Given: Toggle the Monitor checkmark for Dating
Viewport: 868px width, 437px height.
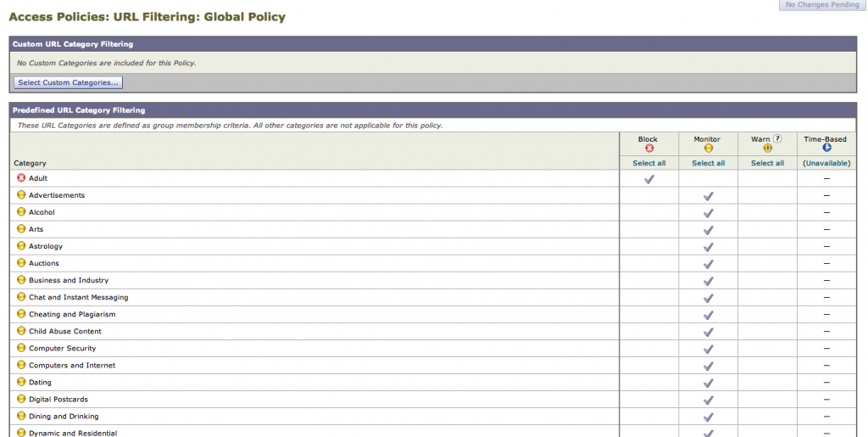Looking at the screenshot, I should [x=709, y=383].
